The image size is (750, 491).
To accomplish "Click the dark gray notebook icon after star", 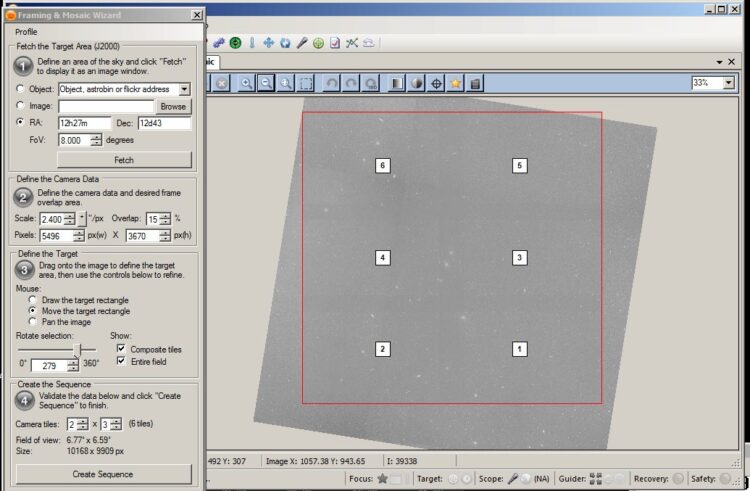I will (x=475, y=84).
